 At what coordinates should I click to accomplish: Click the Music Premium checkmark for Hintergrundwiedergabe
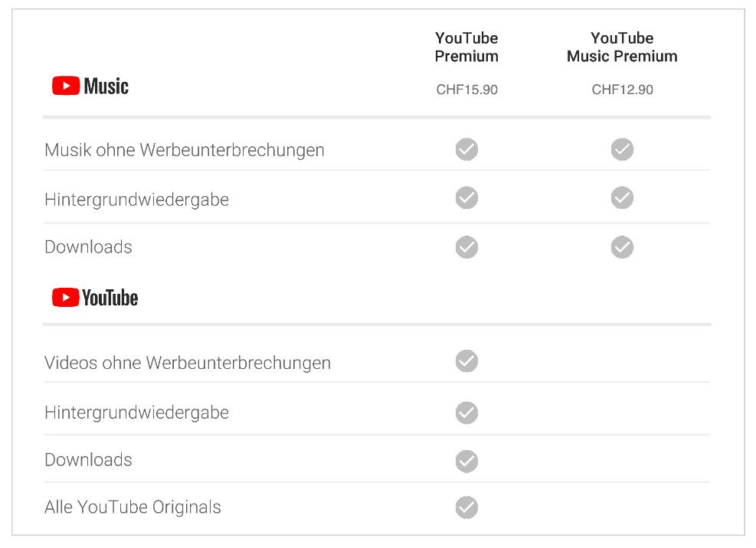point(622,197)
